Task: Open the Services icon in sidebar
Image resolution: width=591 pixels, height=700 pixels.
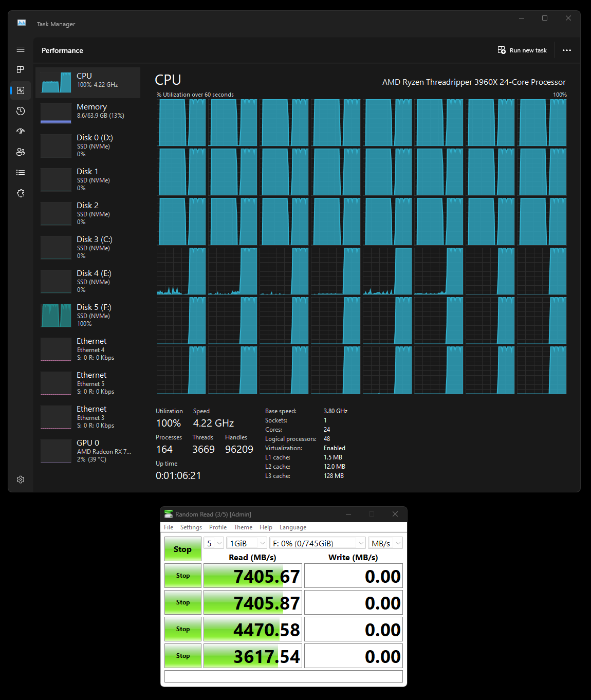Action: pyautogui.click(x=21, y=193)
